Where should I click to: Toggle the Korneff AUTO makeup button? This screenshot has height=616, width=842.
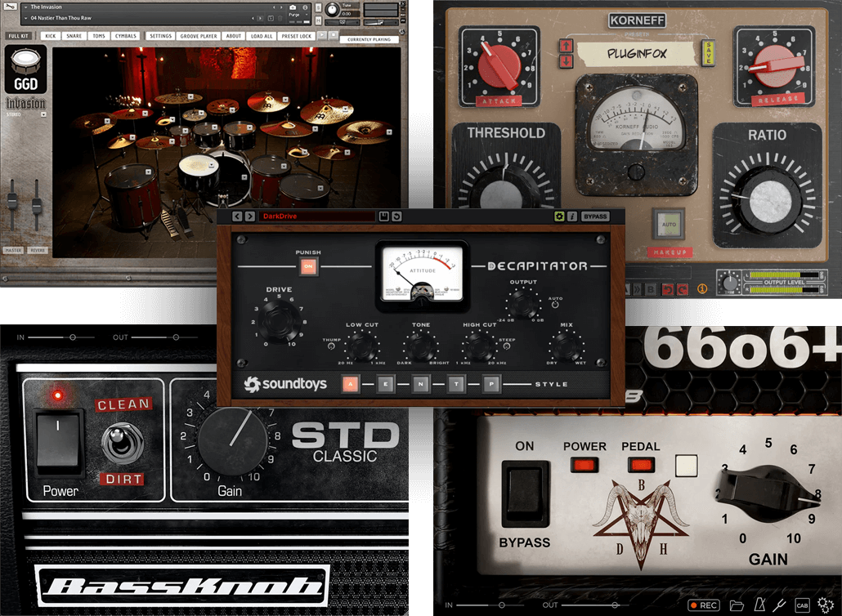(x=669, y=224)
